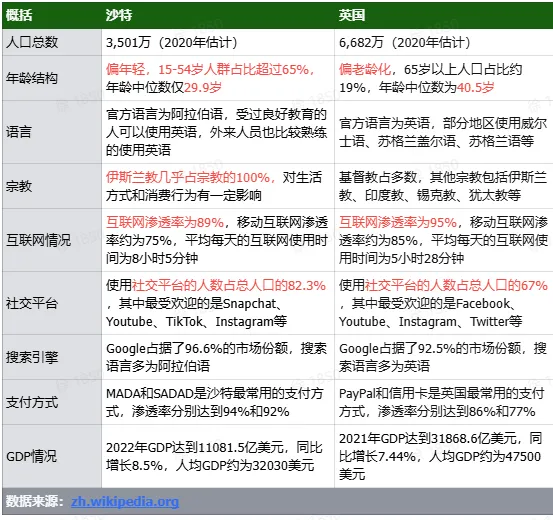Click the 2021年GDP达到31868.6亿美元 cell
Screen dimensions: 553x520
(x=444, y=456)
